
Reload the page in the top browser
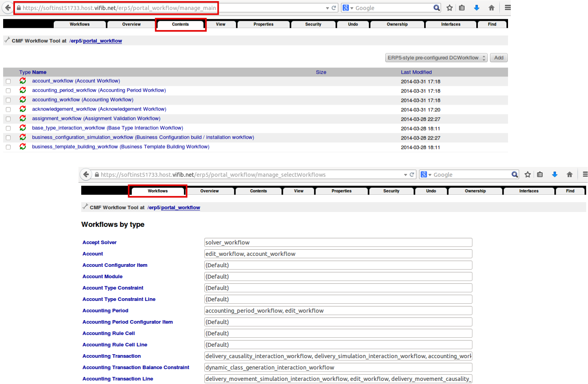click(334, 8)
